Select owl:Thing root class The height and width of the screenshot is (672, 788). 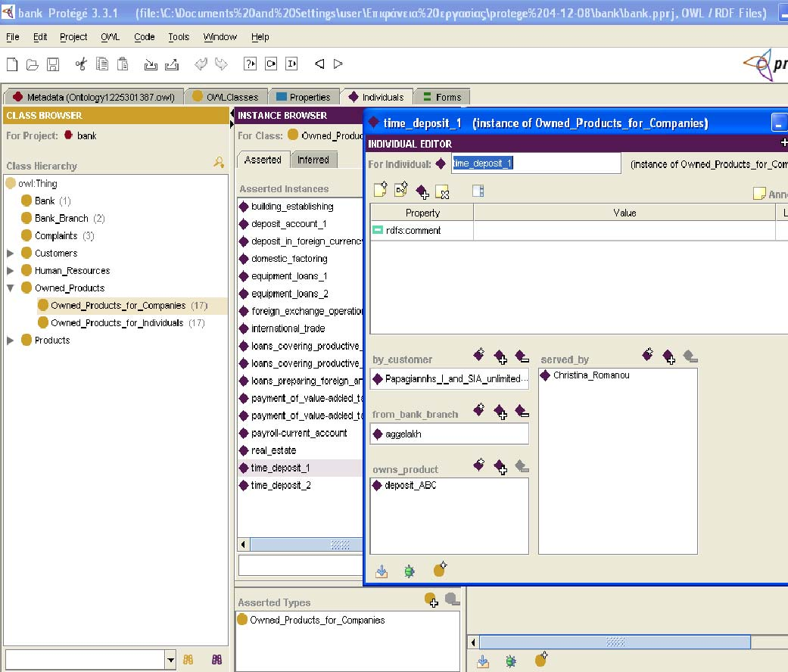[x=38, y=184]
